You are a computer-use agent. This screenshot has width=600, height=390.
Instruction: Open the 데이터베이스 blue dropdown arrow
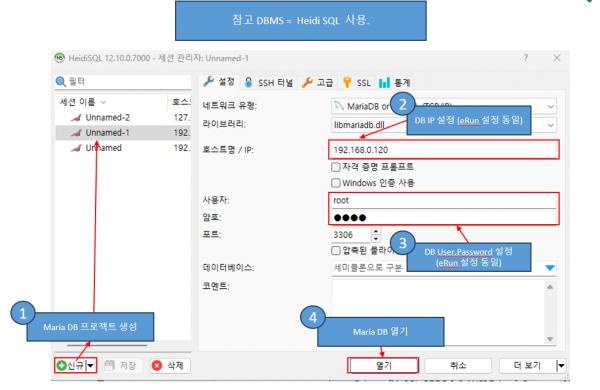(x=550, y=268)
